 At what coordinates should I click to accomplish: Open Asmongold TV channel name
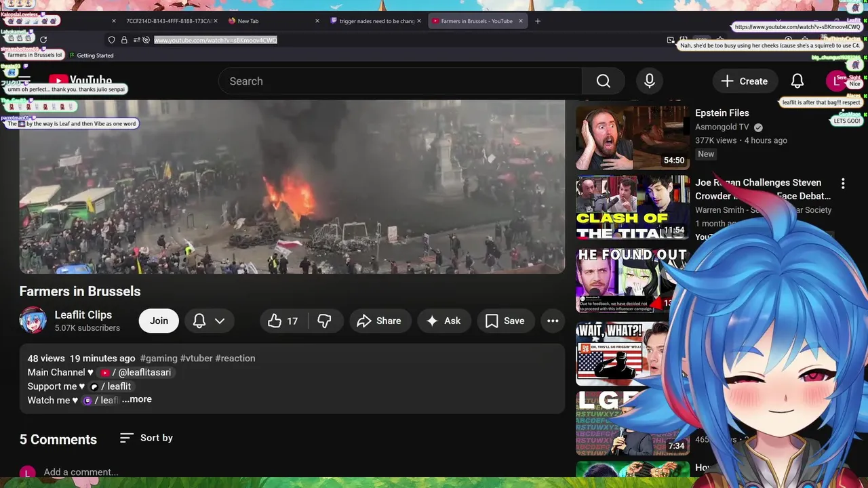tap(722, 127)
